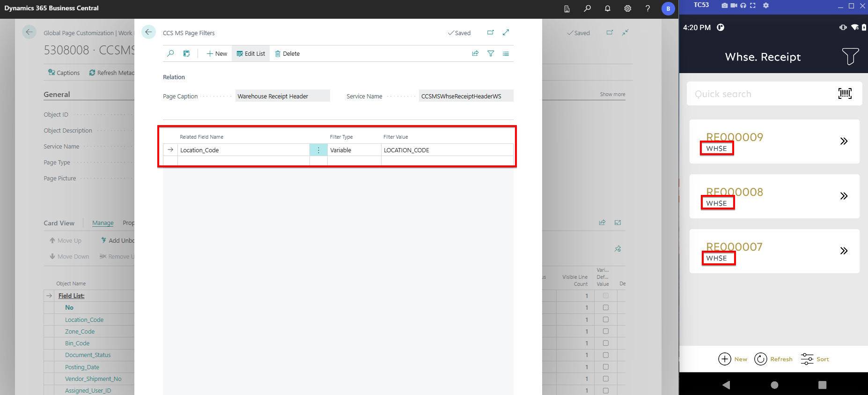Image resolution: width=868 pixels, height=395 pixels.
Task: Expand receipt RE000007 using the double chevron
Action: (843, 251)
